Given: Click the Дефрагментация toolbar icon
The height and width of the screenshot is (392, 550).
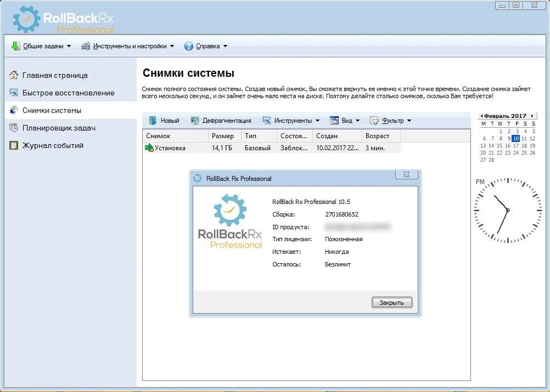Looking at the screenshot, I should tap(195, 121).
